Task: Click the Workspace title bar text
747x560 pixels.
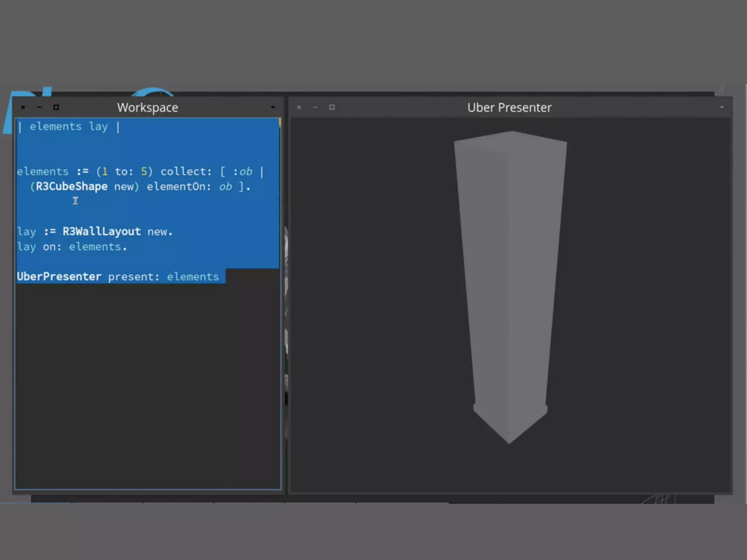Action: click(147, 108)
